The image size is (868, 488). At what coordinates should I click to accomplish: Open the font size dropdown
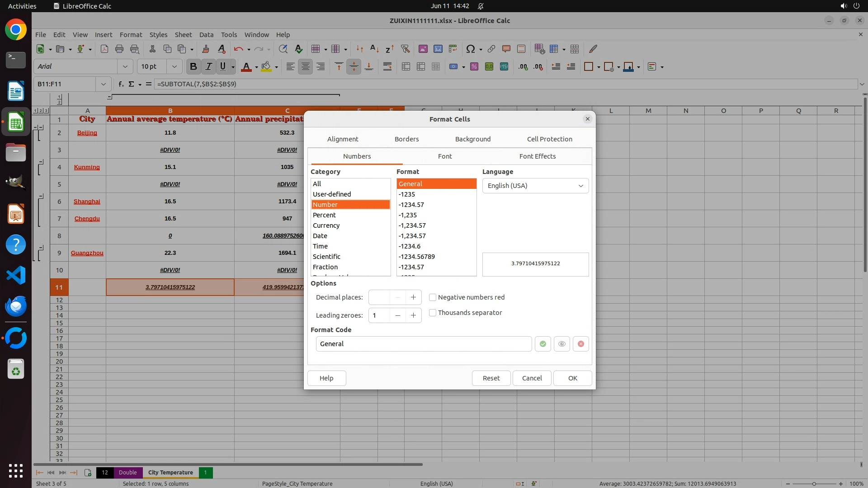coord(174,67)
